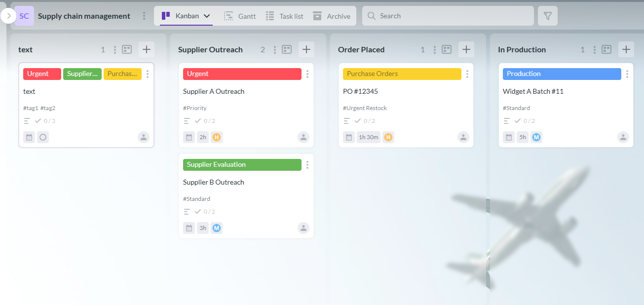Click yellow Purchase Orders label on PO #12345
The width and height of the screenshot is (644, 305).
(x=402, y=74)
